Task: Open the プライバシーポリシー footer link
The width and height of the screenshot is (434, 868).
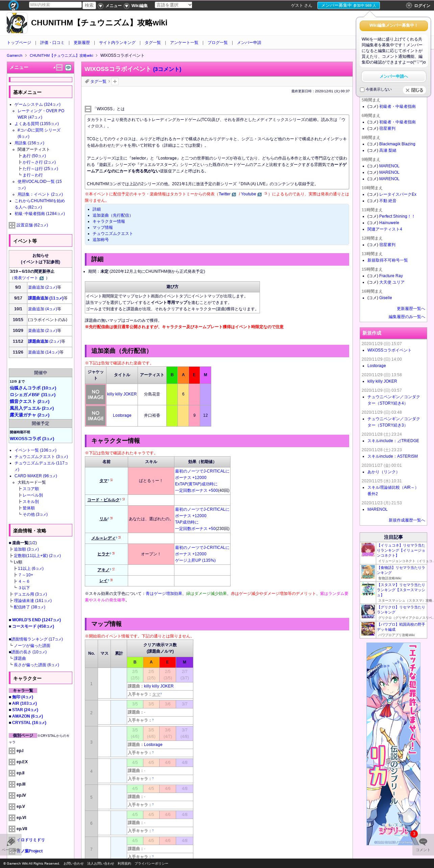Action: pos(151,863)
